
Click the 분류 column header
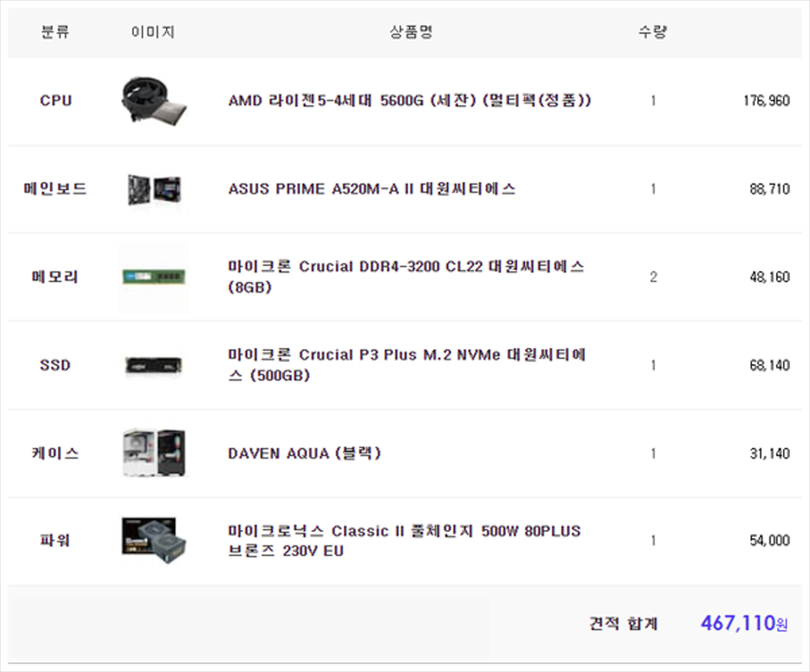point(55,32)
